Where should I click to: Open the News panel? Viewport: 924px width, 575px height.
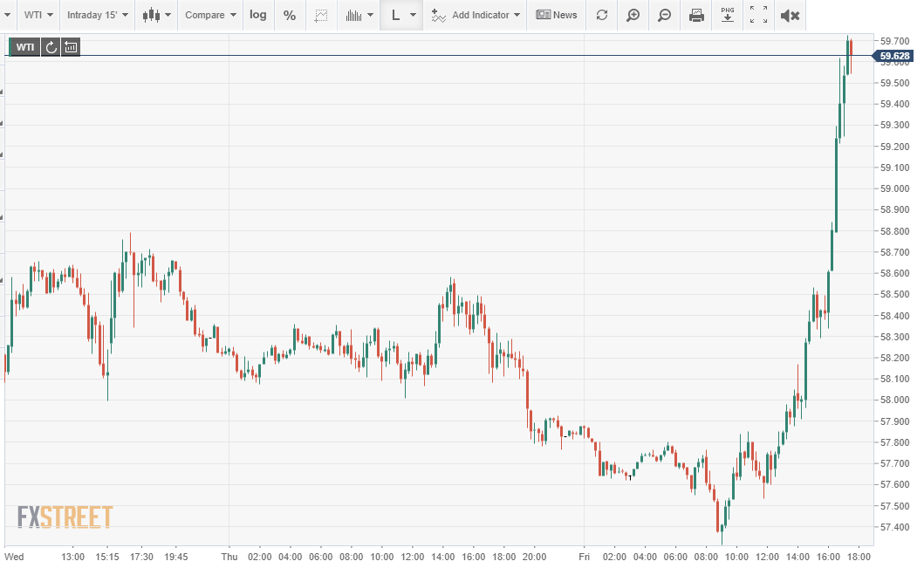[x=557, y=16]
